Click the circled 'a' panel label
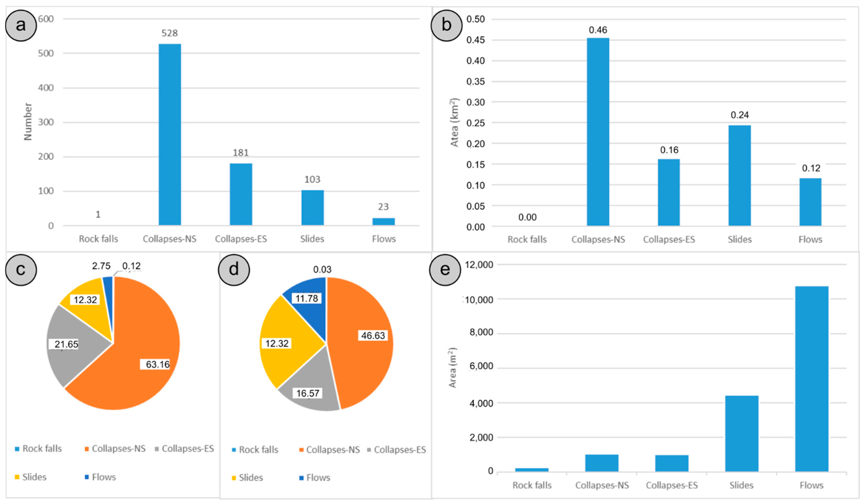The height and width of the screenshot is (504, 864). pyautogui.click(x=21, y=25)
